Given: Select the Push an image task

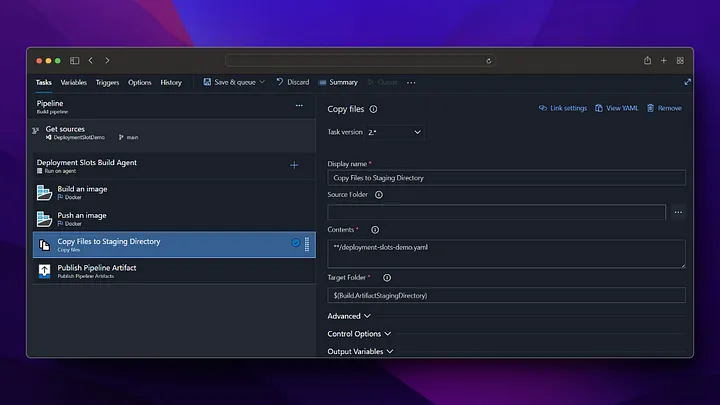Looking at the screenshot, I should pyautogui.click(x=174, y=219).
